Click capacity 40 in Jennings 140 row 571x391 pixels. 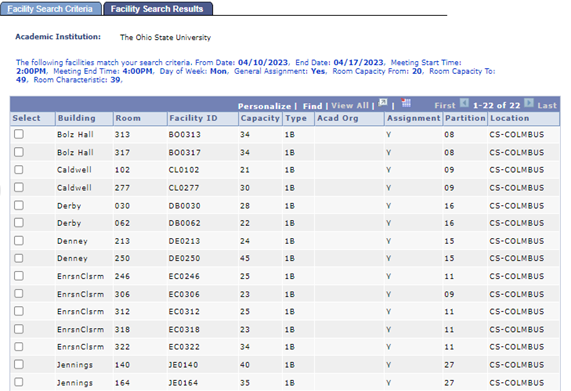(x=245, y=365)
